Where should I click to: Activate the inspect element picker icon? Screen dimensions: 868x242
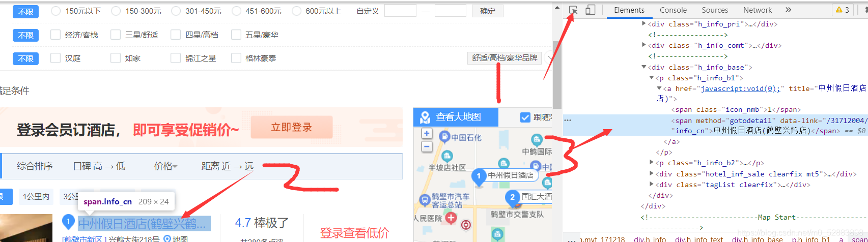click(x=573, y=10)
